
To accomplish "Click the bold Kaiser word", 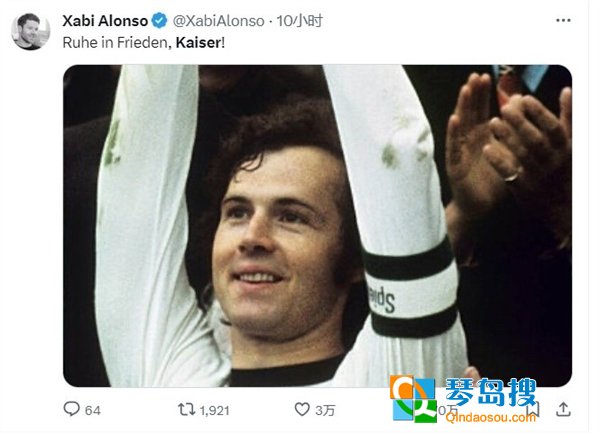I will [x=198, y=42].
